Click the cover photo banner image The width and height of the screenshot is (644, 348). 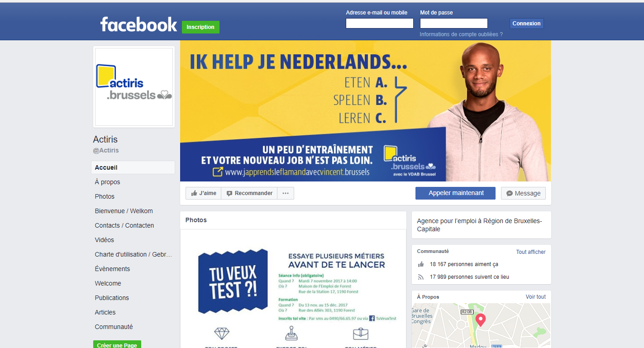pyautogui.click(x=366, y=111)
